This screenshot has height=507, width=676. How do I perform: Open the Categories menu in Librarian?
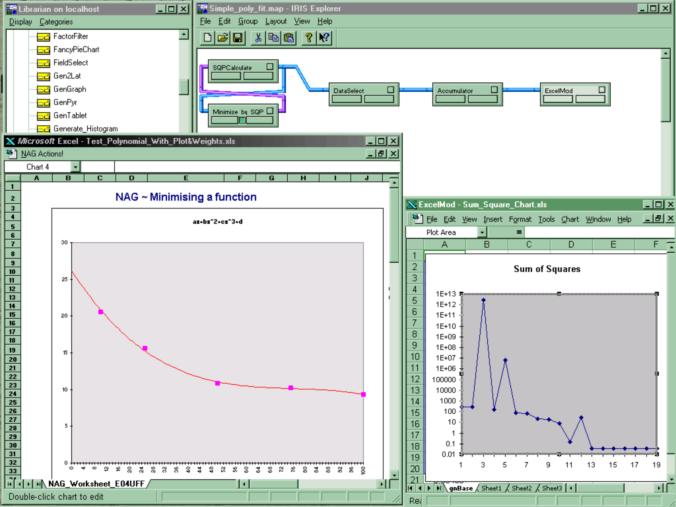(x=56, y=21)
